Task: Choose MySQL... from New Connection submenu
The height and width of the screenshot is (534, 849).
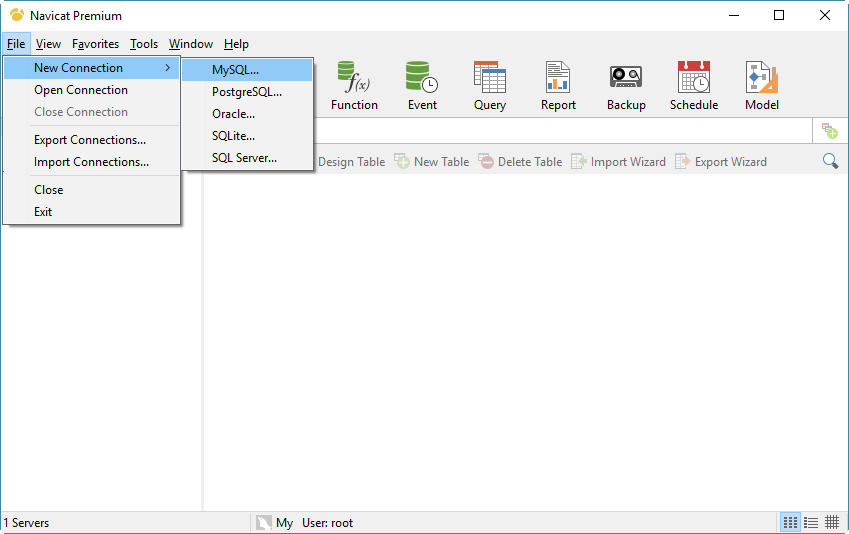Action: (247, 70)
